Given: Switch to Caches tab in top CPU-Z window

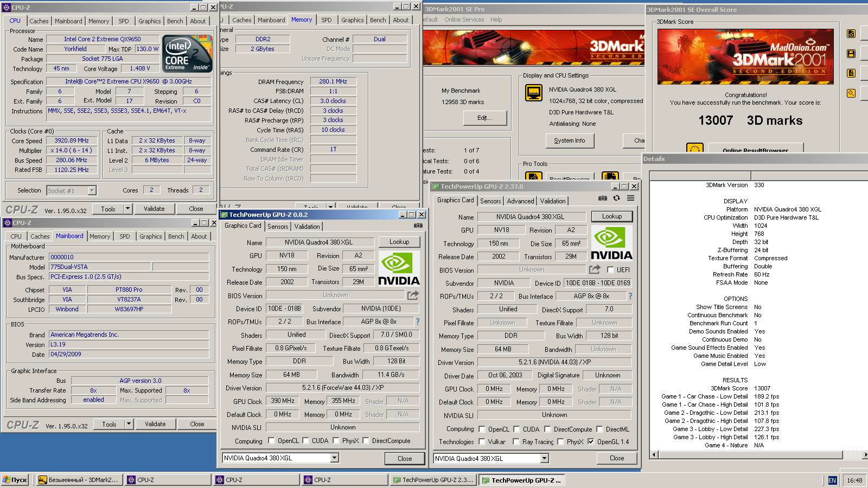Looking at the screenshot, I should click(39, 21).
